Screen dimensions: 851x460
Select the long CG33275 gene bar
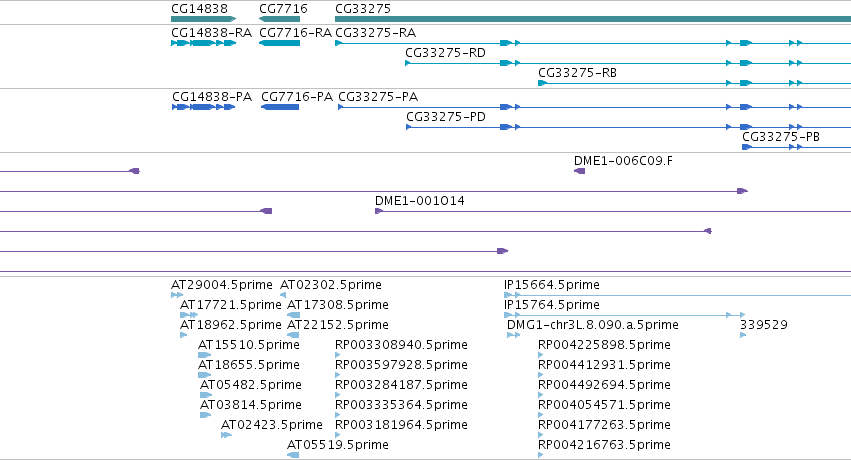tap(593, 19)
